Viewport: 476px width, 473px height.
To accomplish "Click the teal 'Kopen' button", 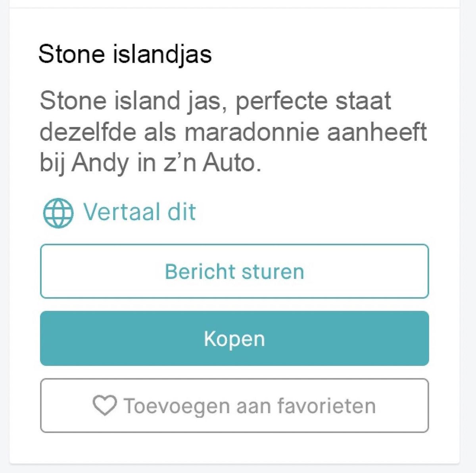I will point(234,338).
